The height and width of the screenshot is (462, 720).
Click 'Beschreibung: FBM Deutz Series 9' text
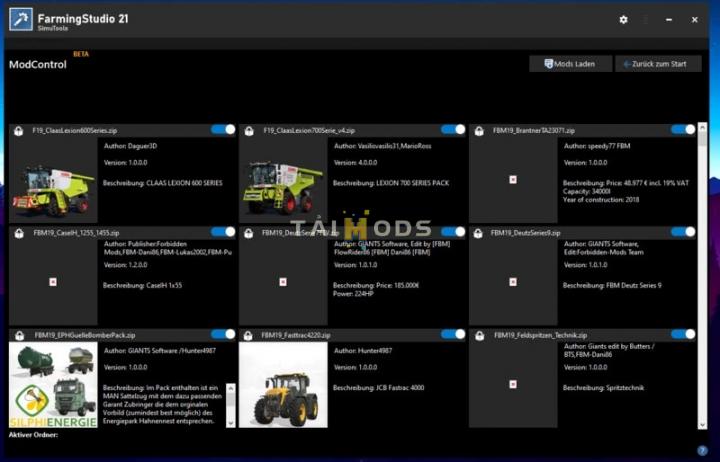coord(612,286)
